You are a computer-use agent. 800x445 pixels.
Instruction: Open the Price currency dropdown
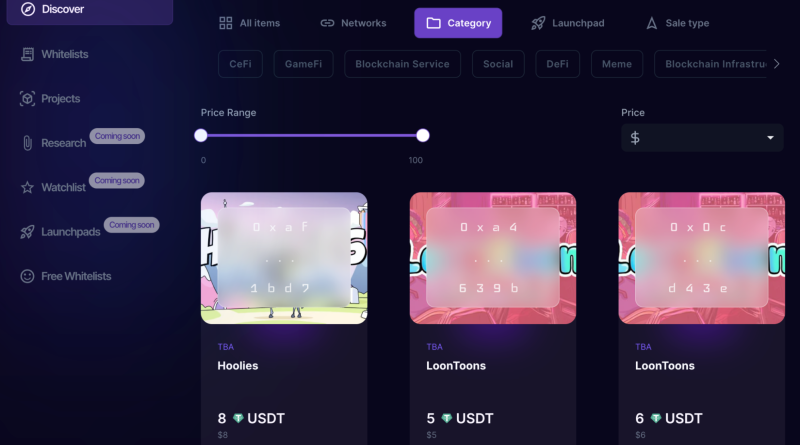point(702,138)
